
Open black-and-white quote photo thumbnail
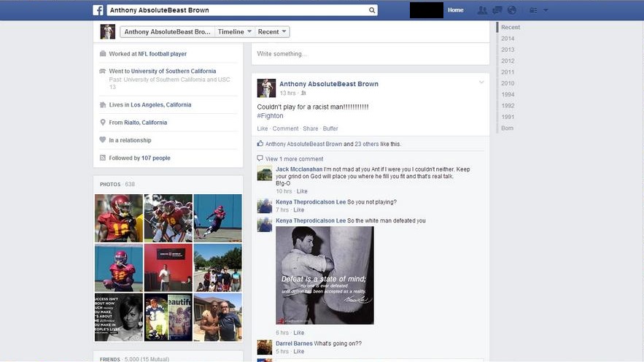coord(119,317)
